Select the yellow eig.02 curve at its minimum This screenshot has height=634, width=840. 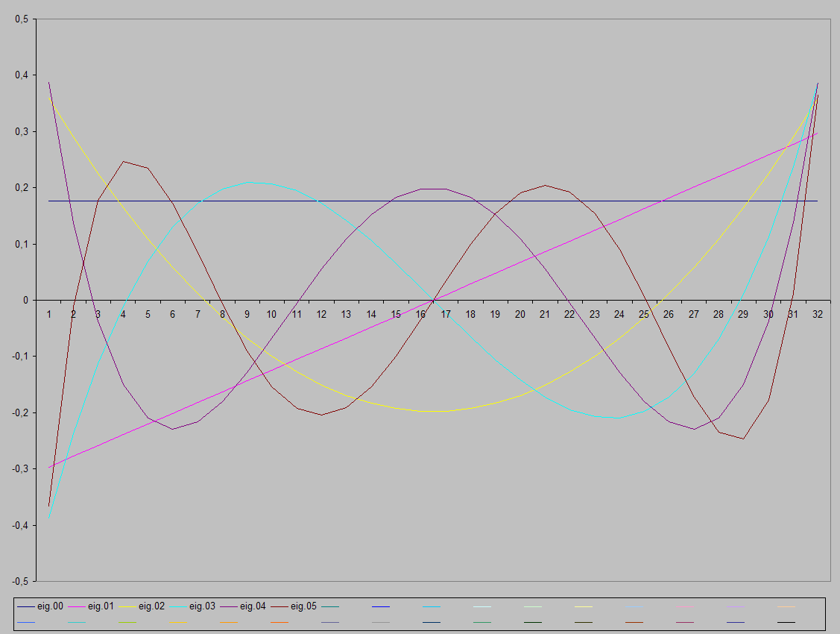coord(433,411)
